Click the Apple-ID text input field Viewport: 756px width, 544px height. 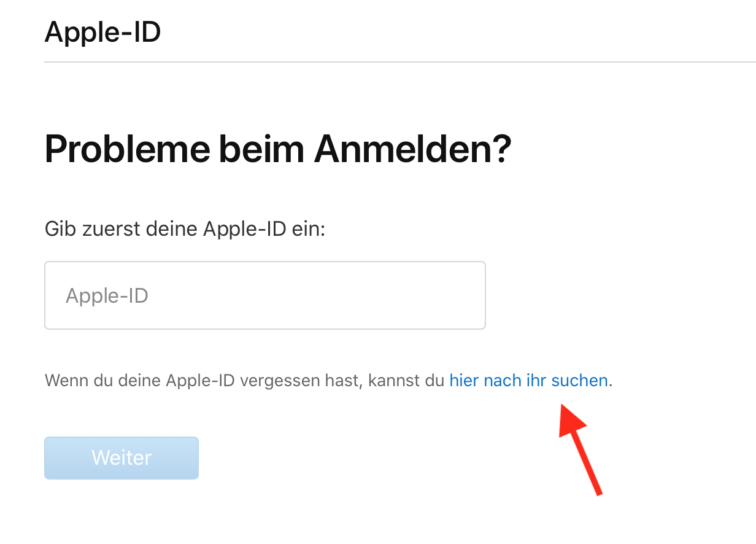click(x=264, y=295)
